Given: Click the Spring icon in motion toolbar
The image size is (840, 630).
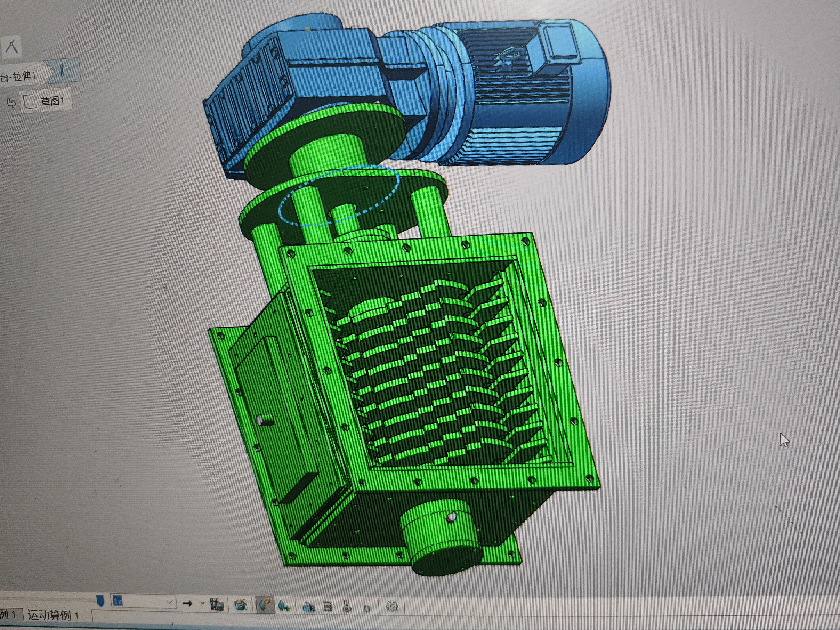Looking at the screenshot, I should [328, 606].
